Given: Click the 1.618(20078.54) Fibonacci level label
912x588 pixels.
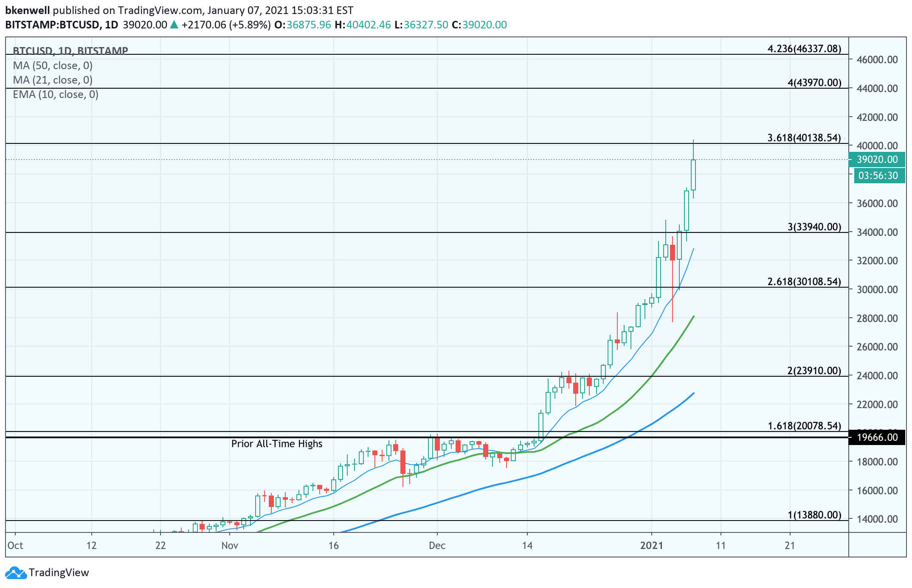Looking at the screenshot, I should 804,426.
